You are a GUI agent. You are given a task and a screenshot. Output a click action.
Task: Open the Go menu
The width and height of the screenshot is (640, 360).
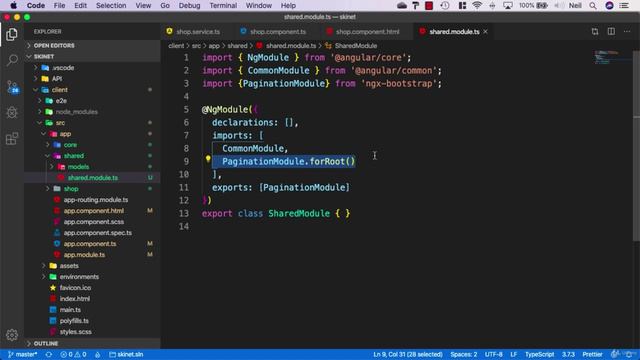[x=165, y=5]
